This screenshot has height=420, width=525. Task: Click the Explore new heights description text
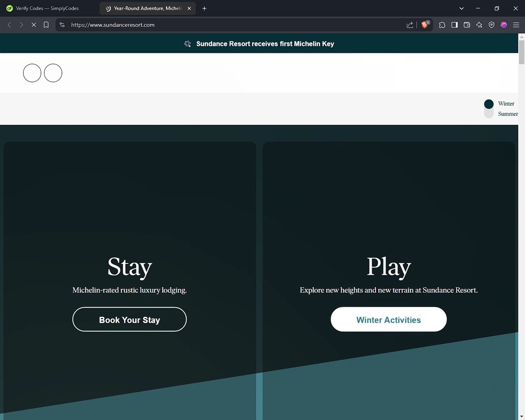tap(388, 290)
